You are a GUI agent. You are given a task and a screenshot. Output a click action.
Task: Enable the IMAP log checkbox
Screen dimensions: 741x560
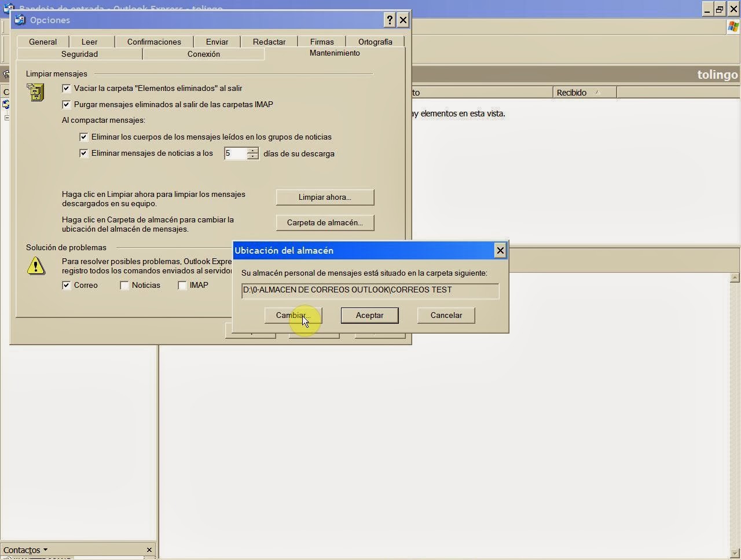coord(182,285)
